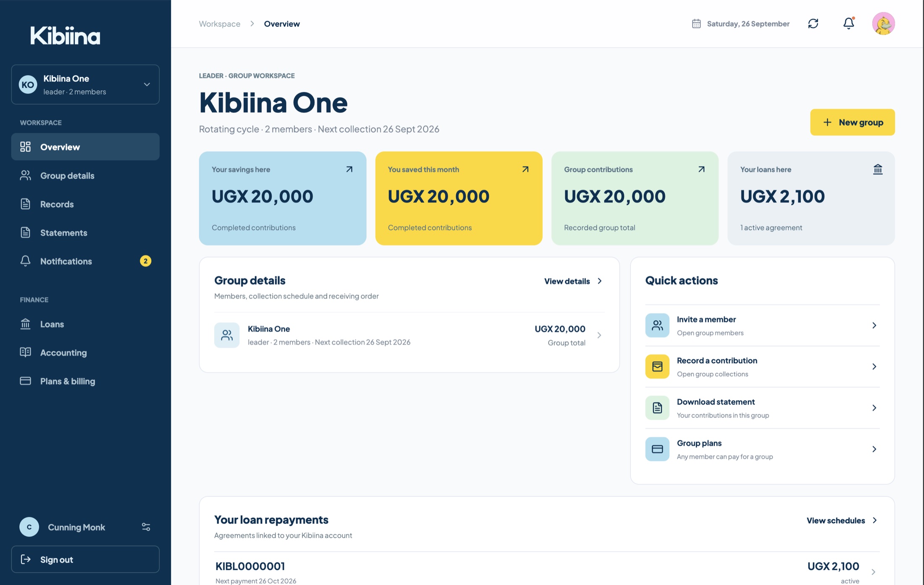Open the KIBL0000001 loan row chevron
Viewport: 924px width, 585px height.
pyautogui.click(x=873, y=572)
